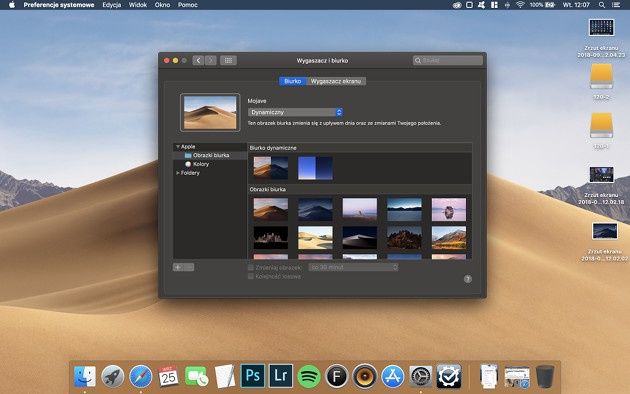The image size is (630, 394).
Task: Click the Apple menu logo
Action: (x=12, y=5)
